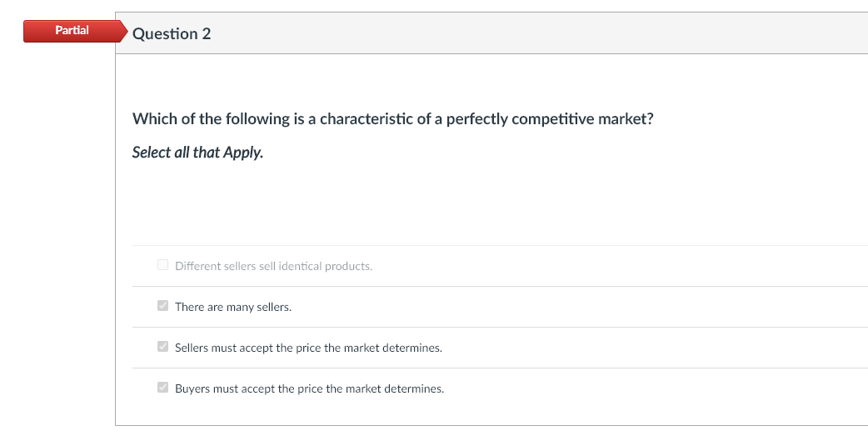The image size is (868, 431).
Task: Uncheck the 'There are many sellers' checkbox
Action: pos(162,306)
